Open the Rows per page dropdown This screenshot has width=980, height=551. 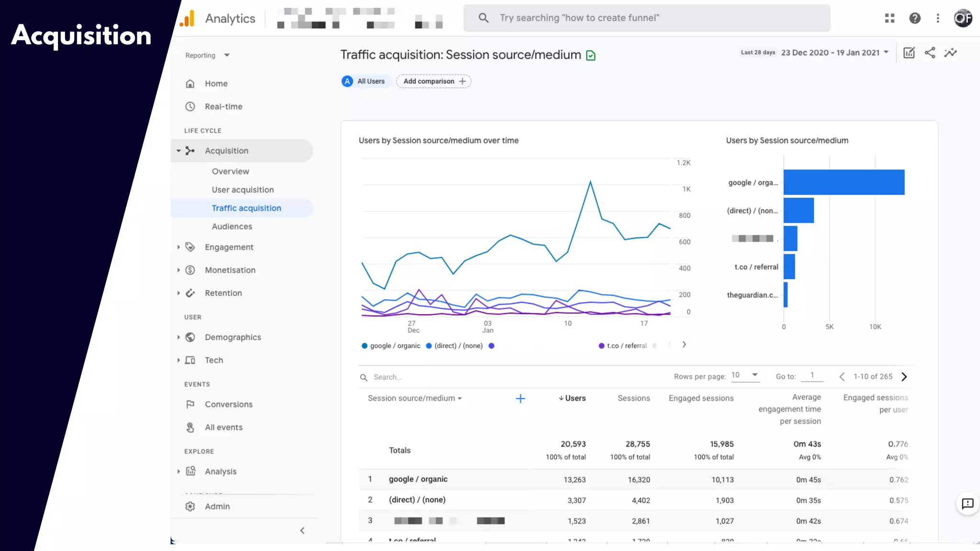[x=745, y=375]
